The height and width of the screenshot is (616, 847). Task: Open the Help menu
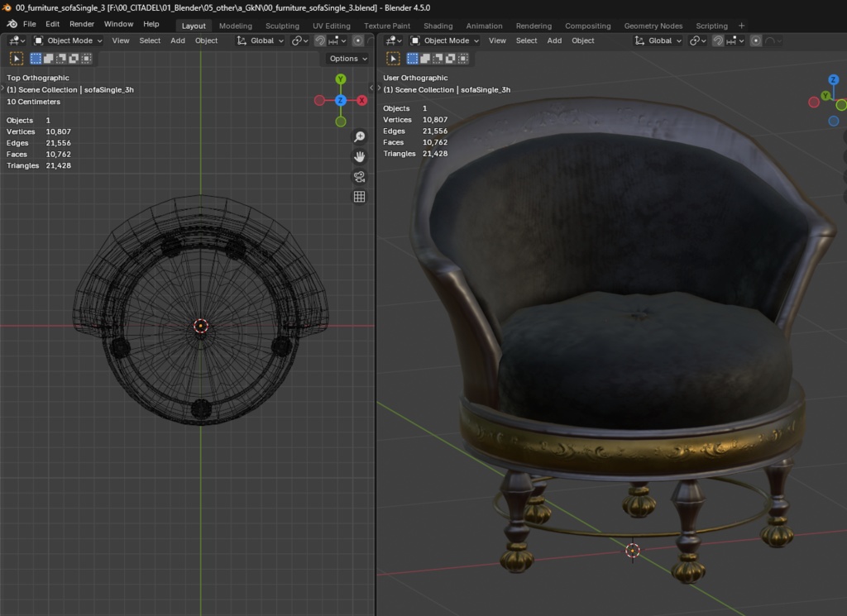coord(151,24)
